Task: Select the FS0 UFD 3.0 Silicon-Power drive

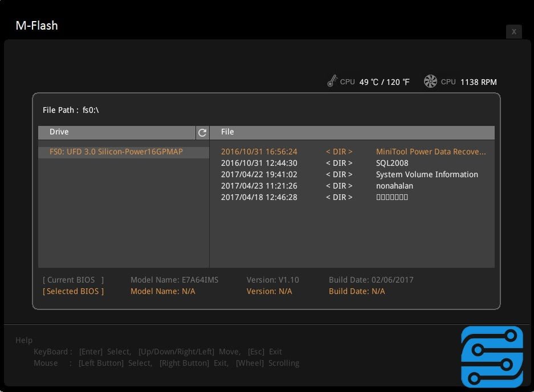Action: click(116, 152)
